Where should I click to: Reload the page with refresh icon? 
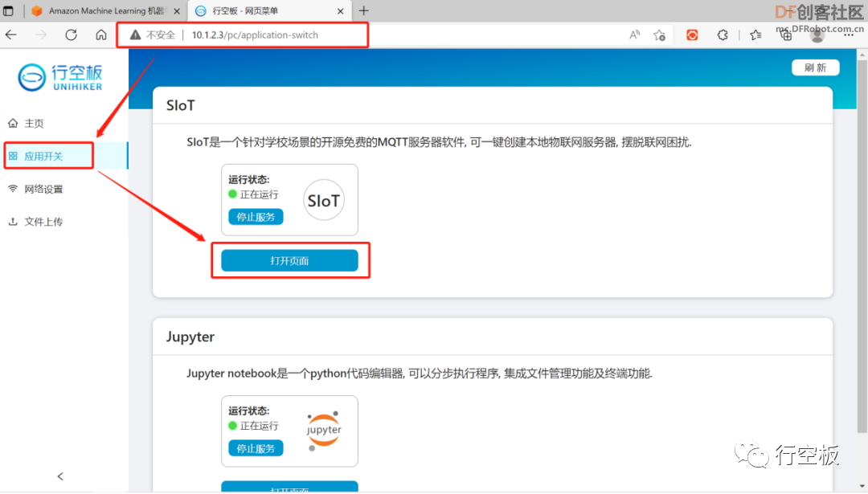(x=71, y=35)
